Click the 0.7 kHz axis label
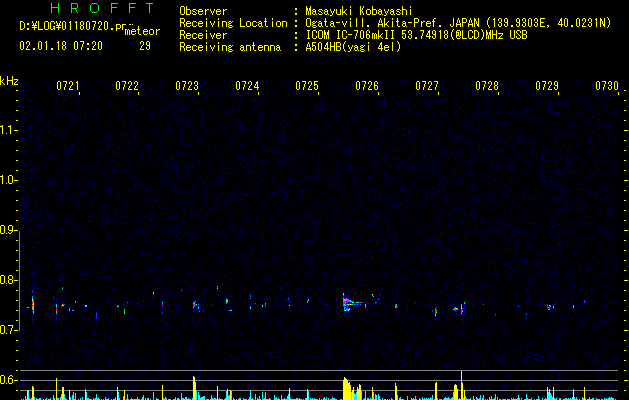 pyautogui.click(x=8, y=330)
